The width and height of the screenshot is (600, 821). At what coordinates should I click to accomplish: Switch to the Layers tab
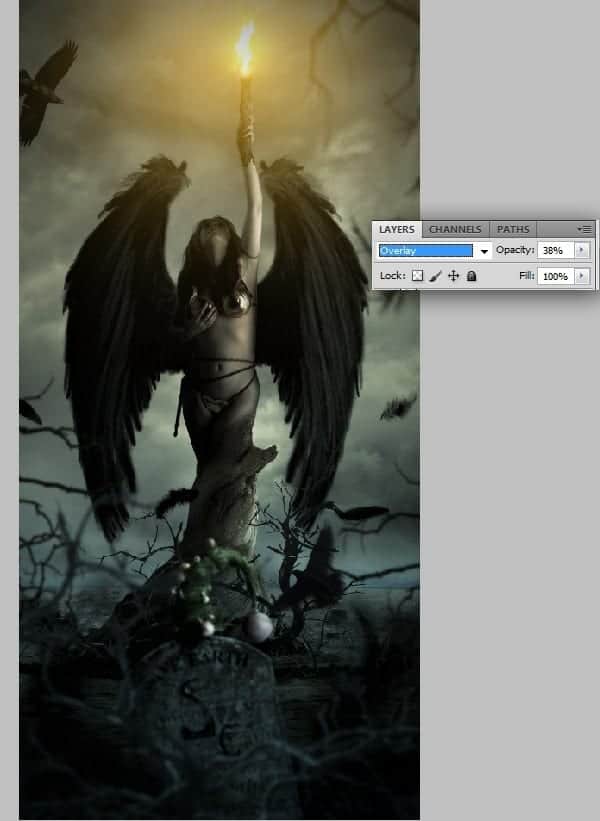(x=396, y=229)
